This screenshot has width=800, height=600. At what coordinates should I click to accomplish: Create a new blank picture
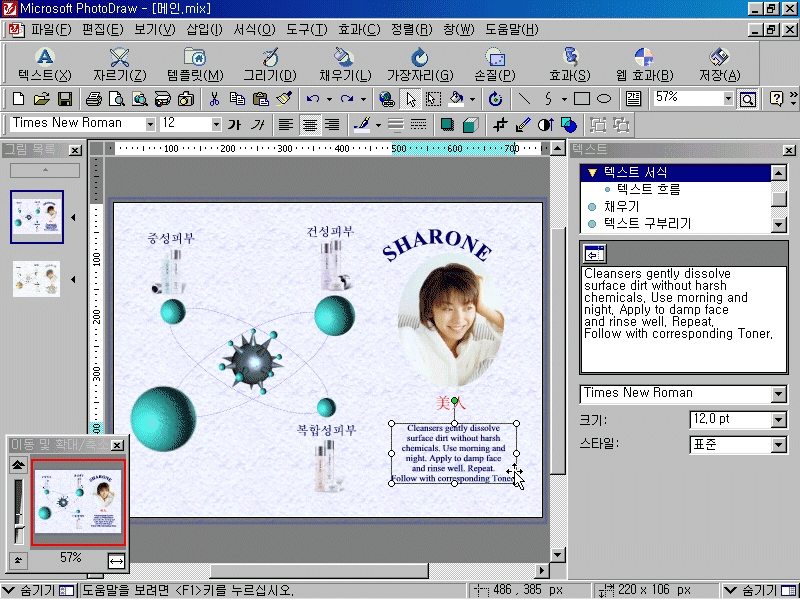tap(18, 98)
